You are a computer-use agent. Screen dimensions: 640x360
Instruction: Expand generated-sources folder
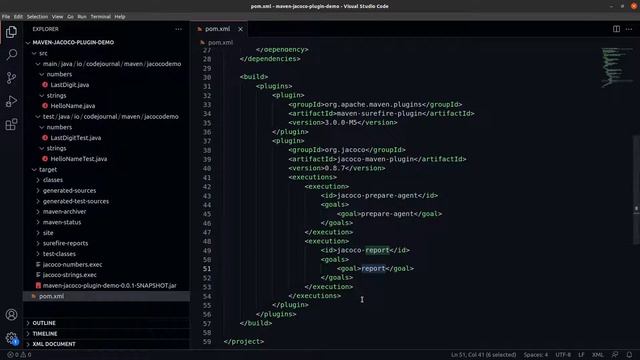click(x=69, y=191)
